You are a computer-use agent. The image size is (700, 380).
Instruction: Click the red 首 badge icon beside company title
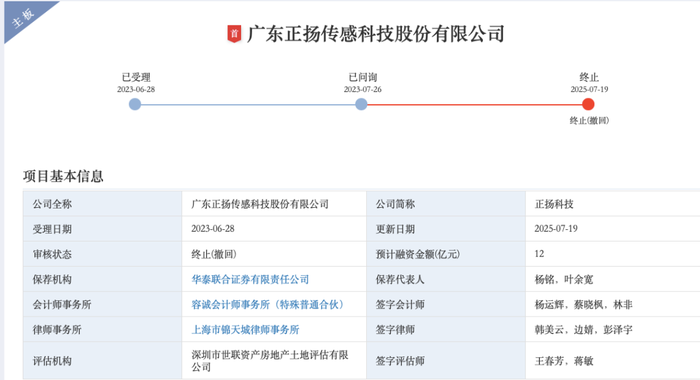(234, 34)
